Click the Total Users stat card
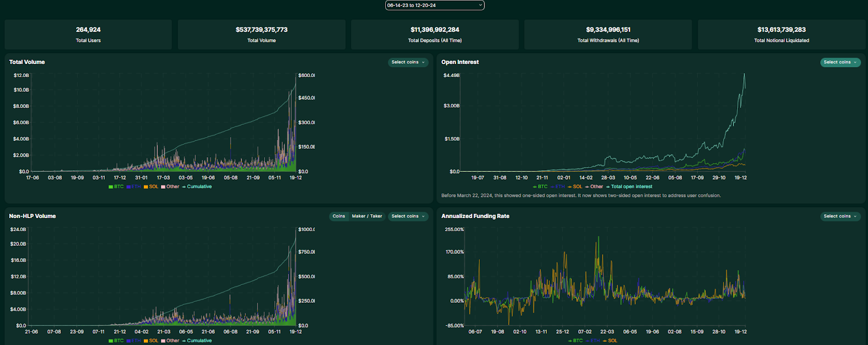The image size is (868, 345). [x=88, y=35]
